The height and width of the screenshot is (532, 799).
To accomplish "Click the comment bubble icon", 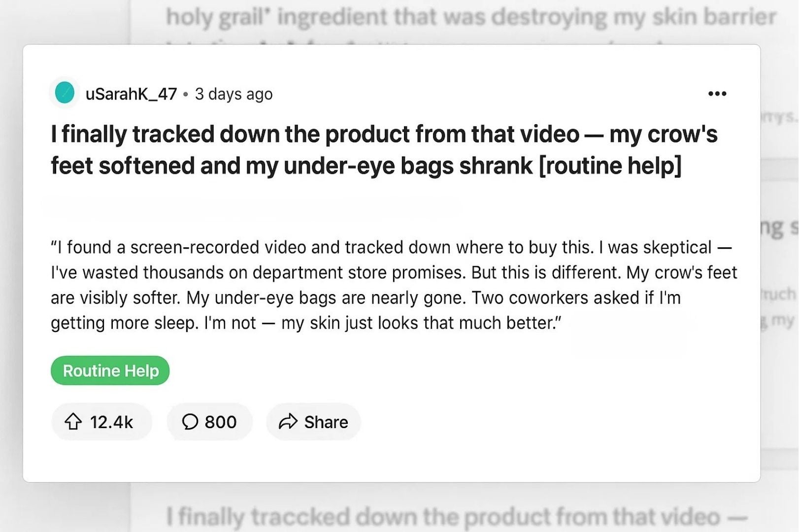I will pyautogui.click(x=190, y=422).
